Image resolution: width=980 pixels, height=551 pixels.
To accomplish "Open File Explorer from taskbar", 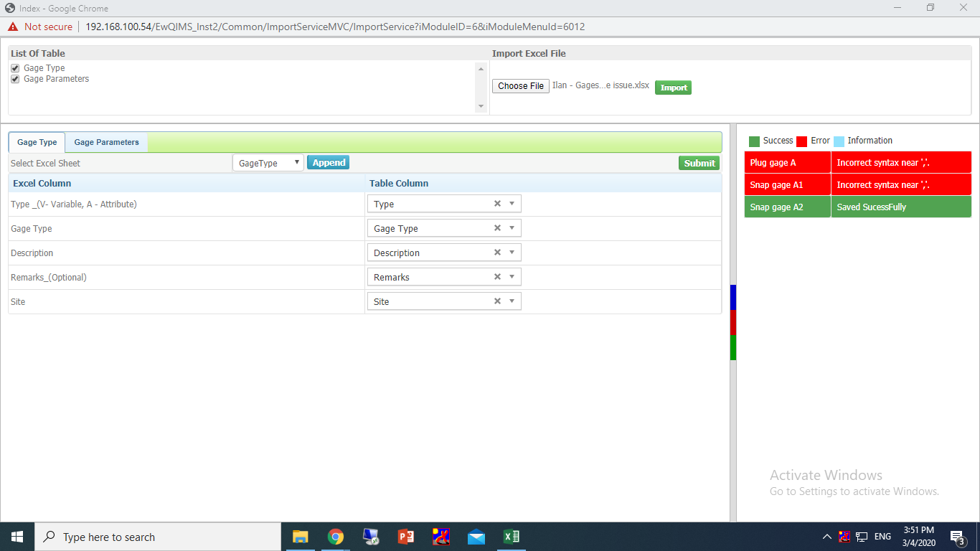I will point(300,537).
